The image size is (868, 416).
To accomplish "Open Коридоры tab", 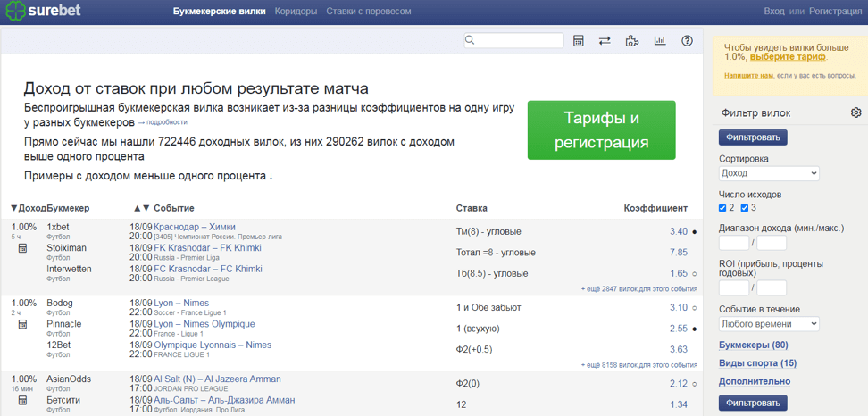I will tap(296, 11).
